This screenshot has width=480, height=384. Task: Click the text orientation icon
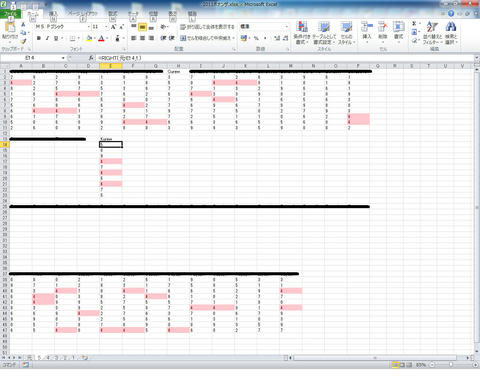[163, 27]
